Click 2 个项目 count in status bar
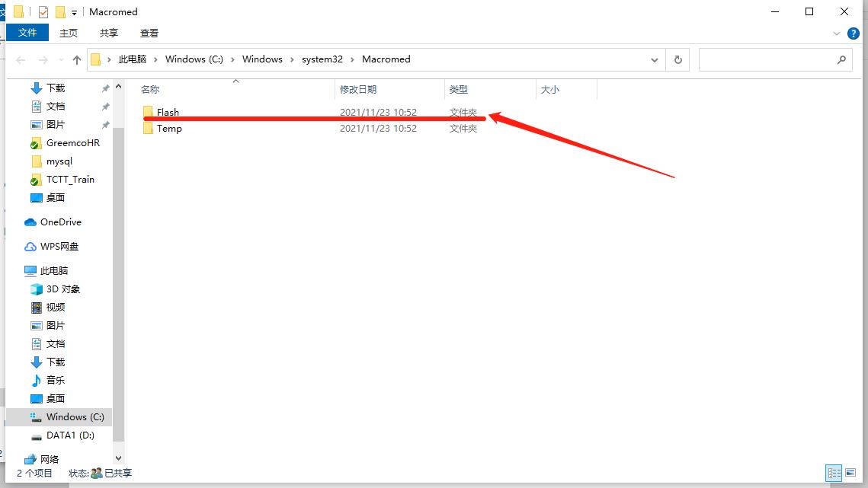This screenshot has height=488, width=868. (x=34, y=473)
